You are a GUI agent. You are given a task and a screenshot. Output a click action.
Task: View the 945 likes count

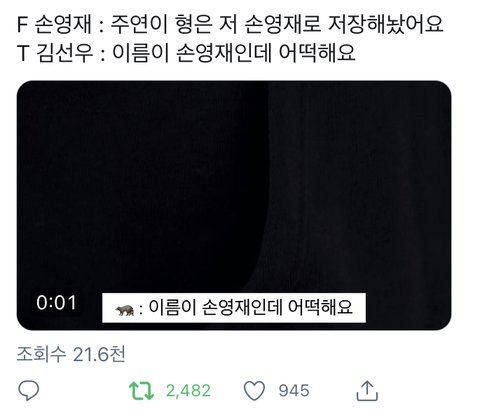point(294,391)
